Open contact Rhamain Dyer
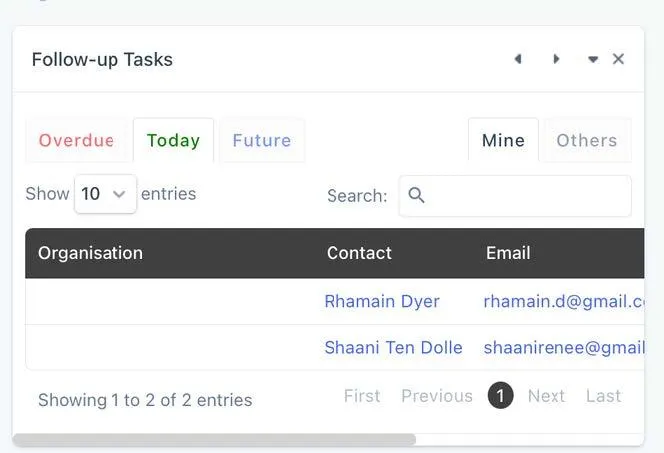The width and height of the screenshot is (664, 453). (x=382, y=301)
